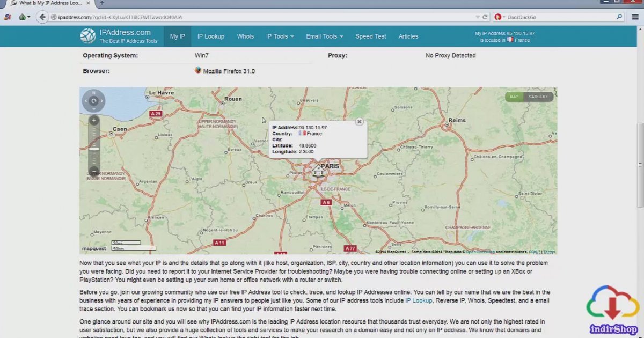Click the Firefox icon beside Mozilla Firefox 31.0
The image size is (644, 338).
pyautogui.click(x=198, y=70)
